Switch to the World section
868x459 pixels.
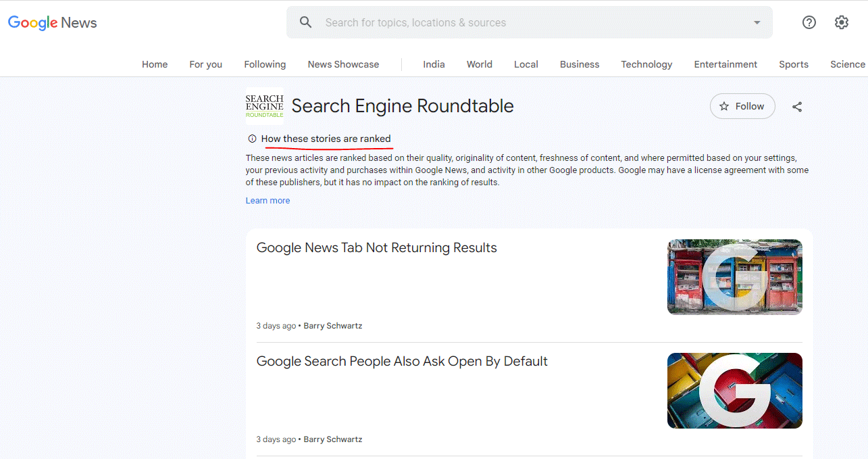pos(479,64)
